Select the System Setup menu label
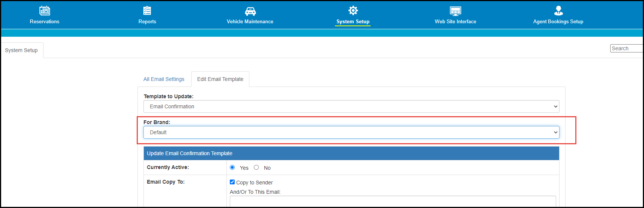 (353, 22)
